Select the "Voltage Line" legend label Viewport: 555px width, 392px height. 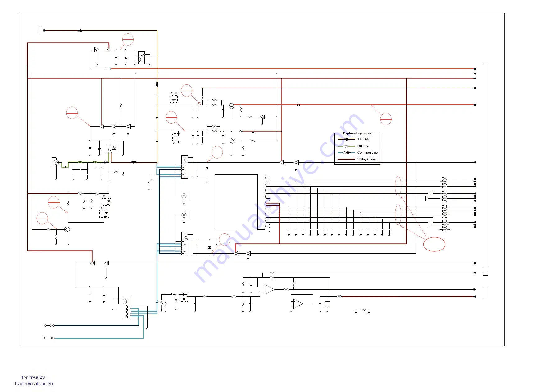(366, 159)
